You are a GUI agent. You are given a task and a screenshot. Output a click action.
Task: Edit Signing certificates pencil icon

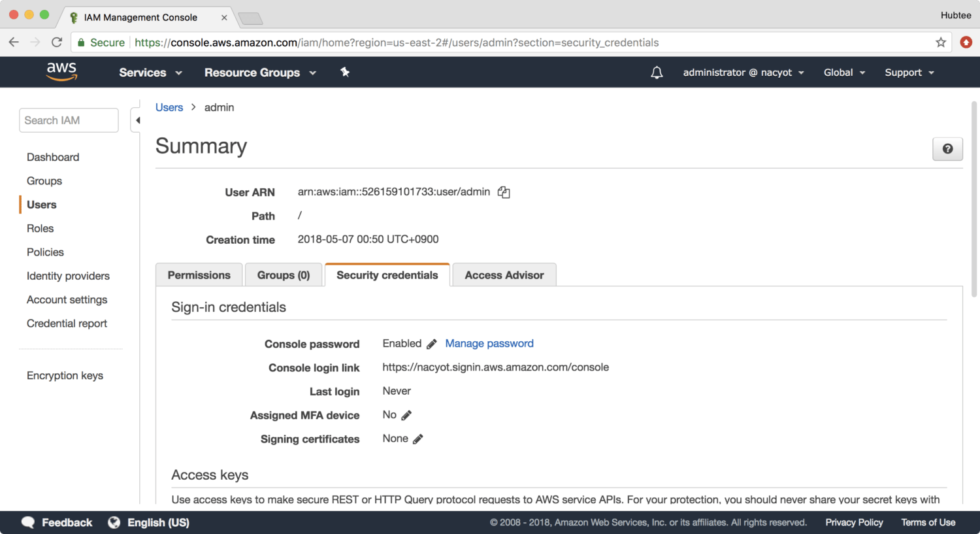[x=418, y=439]
